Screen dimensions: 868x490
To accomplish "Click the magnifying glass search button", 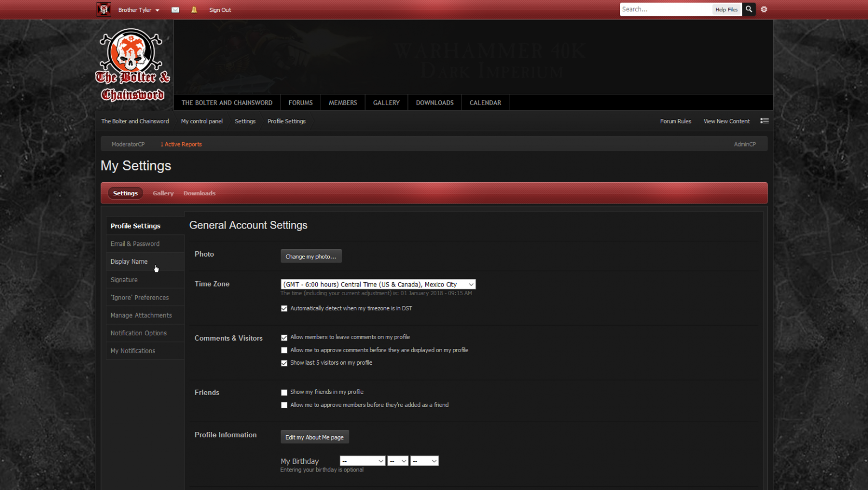I will 749,9.
